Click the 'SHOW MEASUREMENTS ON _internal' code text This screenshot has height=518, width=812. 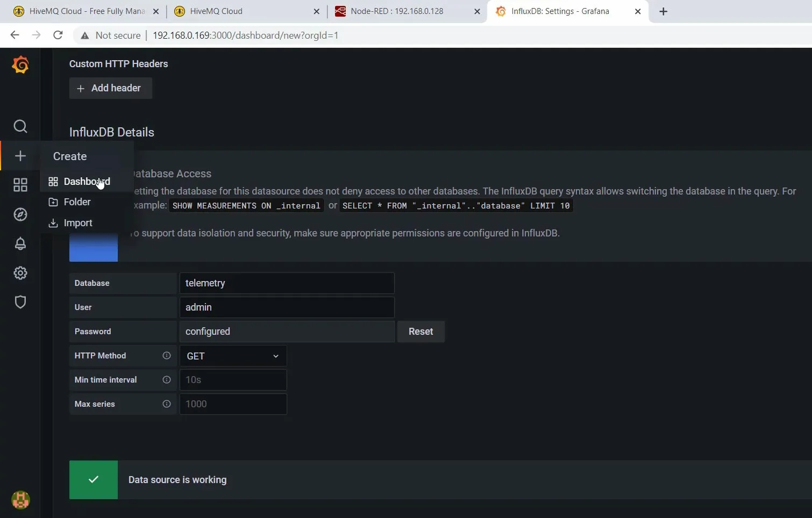click(246, 206)
